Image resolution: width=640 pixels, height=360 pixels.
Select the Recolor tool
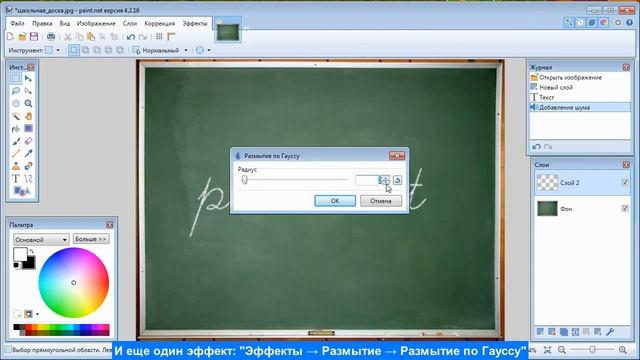pyautogui.click(x=28, y=166)
